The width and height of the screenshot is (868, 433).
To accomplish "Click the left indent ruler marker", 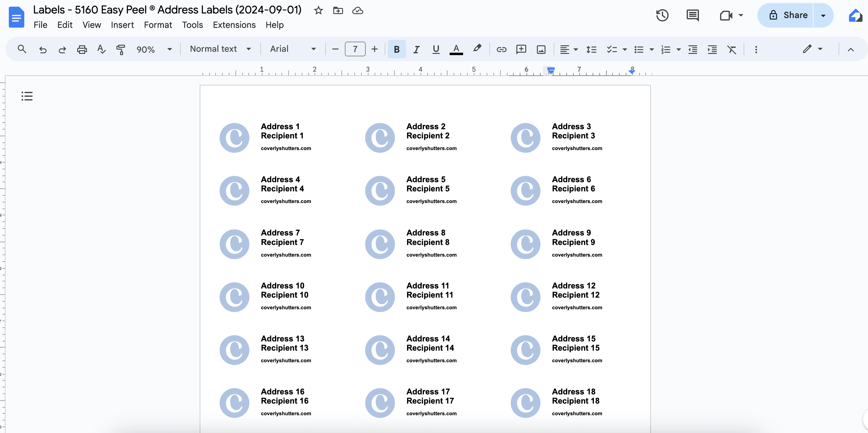I will coord(551,70).
